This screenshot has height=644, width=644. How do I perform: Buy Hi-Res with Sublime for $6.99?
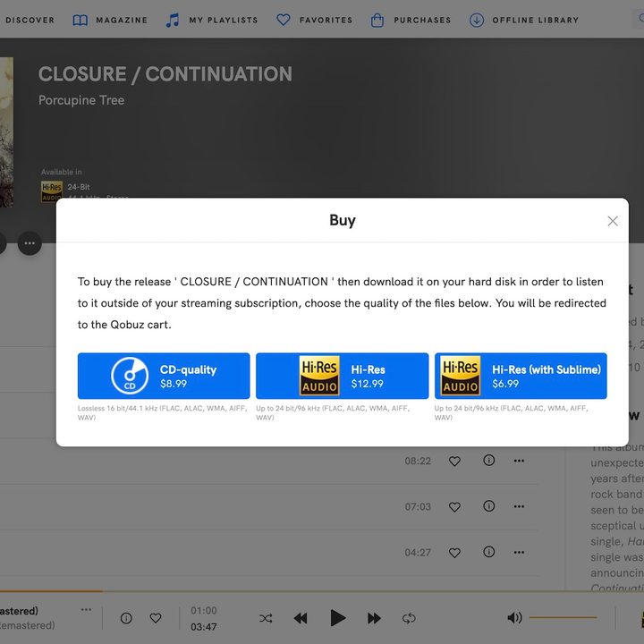[521, 376]
